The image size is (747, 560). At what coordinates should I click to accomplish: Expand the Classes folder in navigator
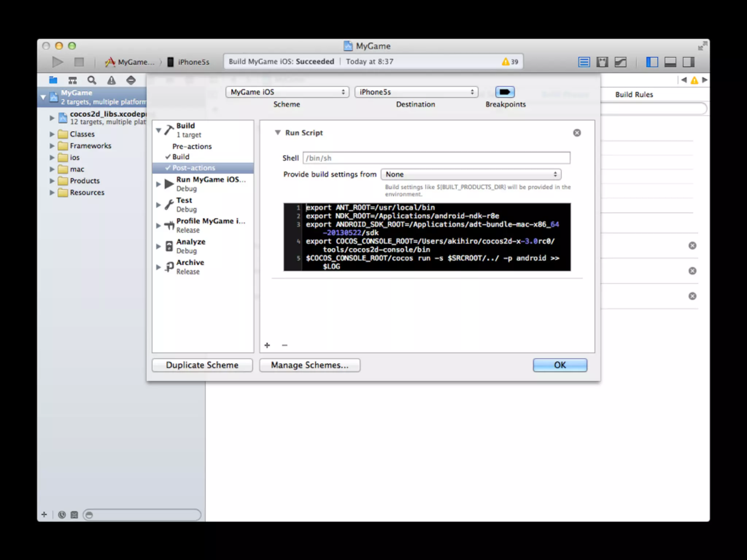[52, 134]
